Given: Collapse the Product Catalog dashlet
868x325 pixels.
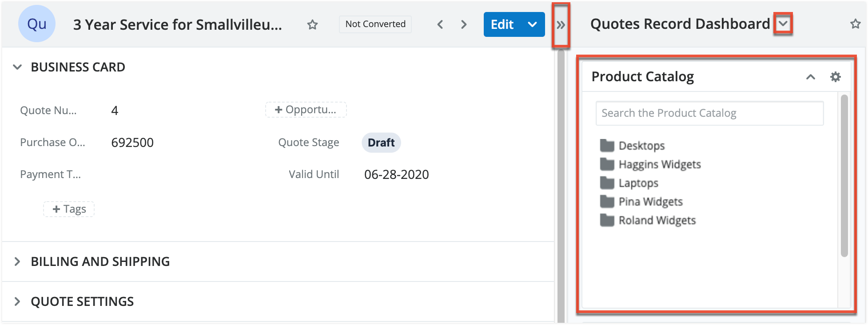Looking at the screenshot, I should [x=810, y=77].
